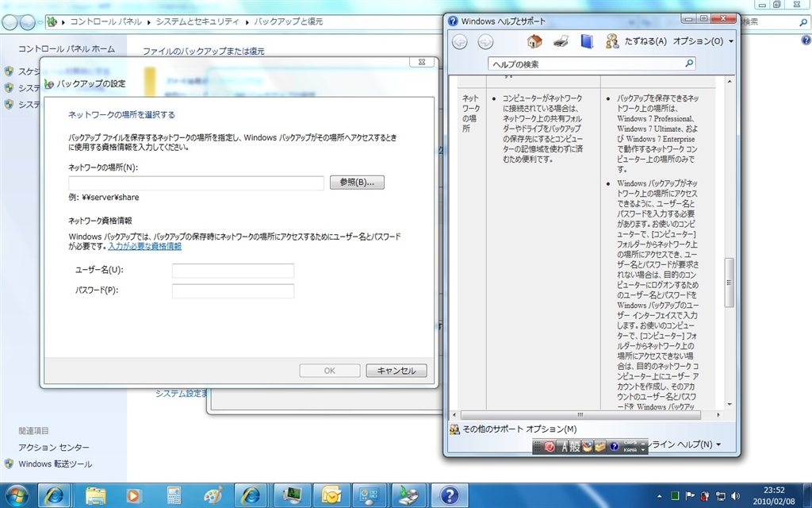Open オンライン ヘルプ(N) dropdown
Screen dimensions: 812x508
tap(686, 444)
